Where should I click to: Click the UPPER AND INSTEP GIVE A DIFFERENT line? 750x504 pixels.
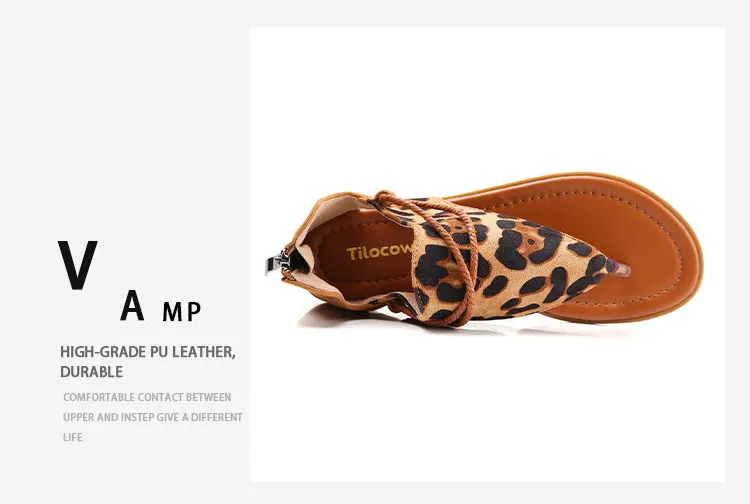point(153,417)
